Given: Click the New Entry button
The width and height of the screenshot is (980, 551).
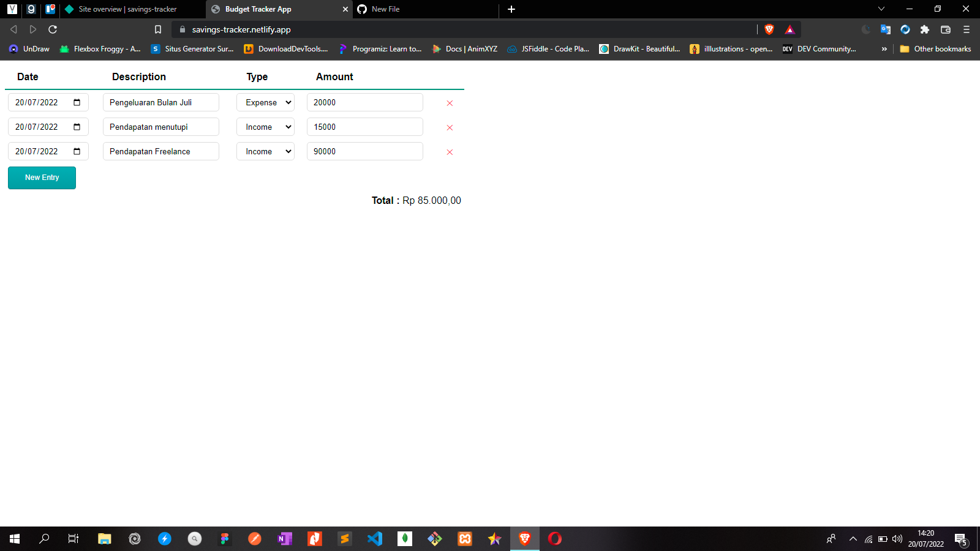Looking at the screenshot, I should point(42,178).
